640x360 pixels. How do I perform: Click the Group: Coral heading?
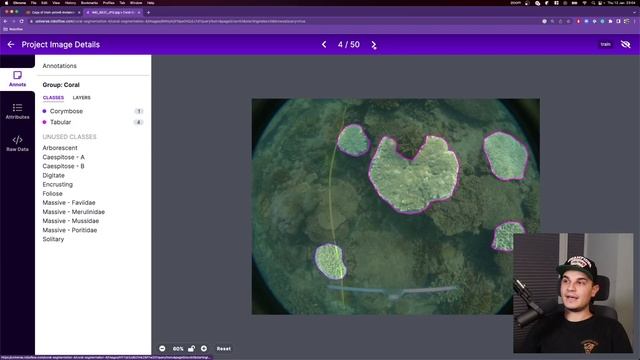(x=61, y=85)
